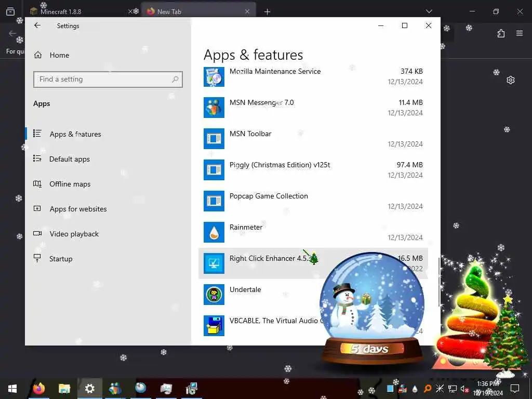Click the Rainmeter droplet tray icon
532x399 pixels.
pos(415,389)
